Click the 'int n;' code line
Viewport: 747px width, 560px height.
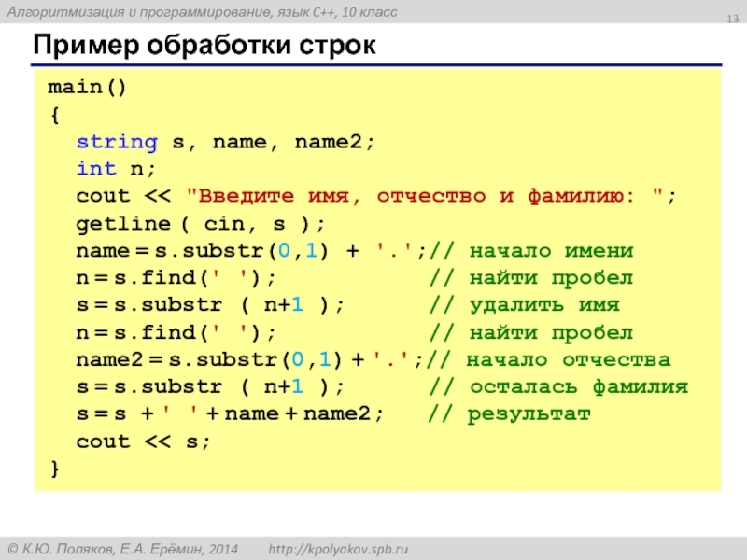[116, 169]
